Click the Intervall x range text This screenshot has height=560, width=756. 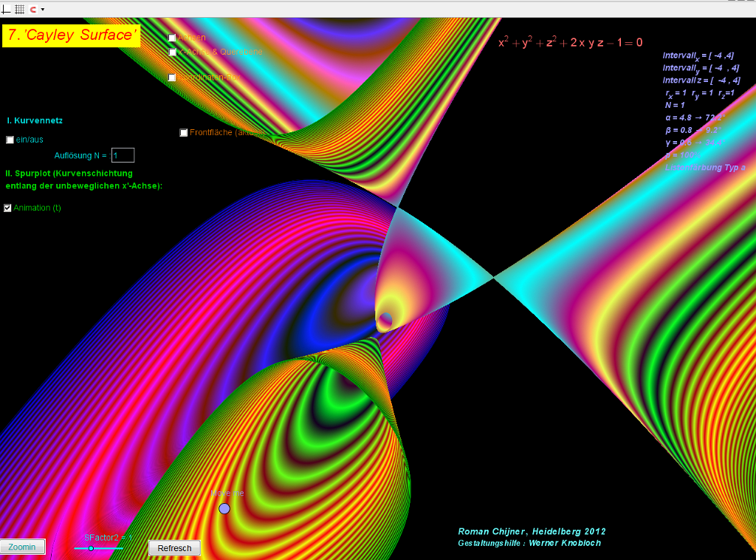[x=698, y=55]
